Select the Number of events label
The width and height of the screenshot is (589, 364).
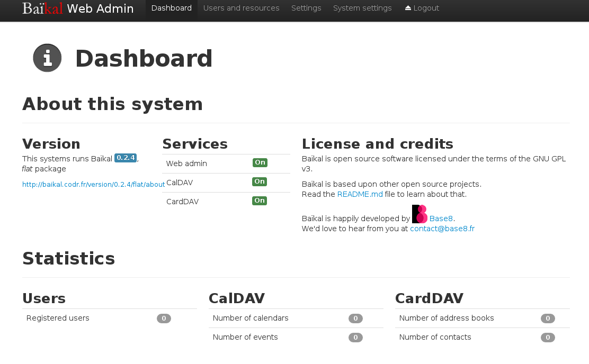pos(245,338)
